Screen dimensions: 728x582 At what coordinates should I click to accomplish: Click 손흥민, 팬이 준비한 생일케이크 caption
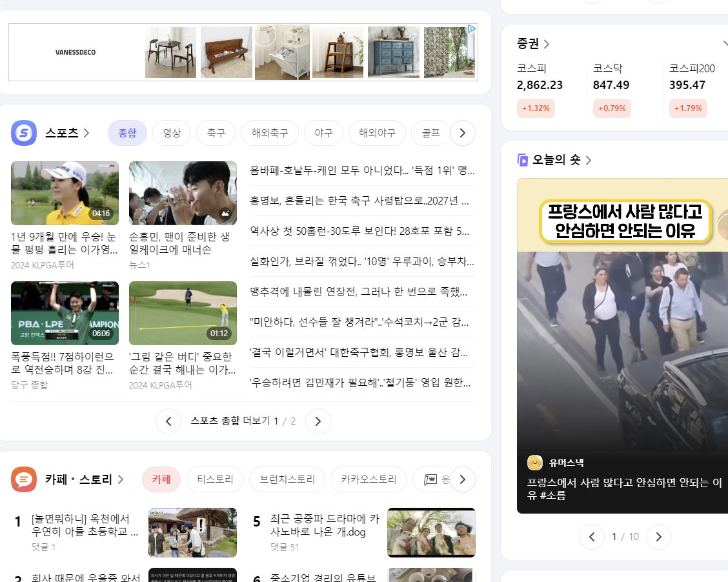click(179, 243)
